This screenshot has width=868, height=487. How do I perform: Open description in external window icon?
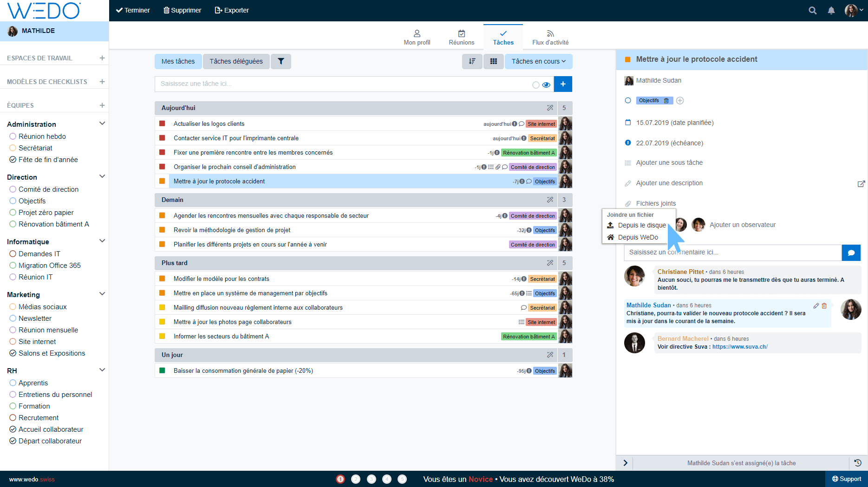pos(861,183)
